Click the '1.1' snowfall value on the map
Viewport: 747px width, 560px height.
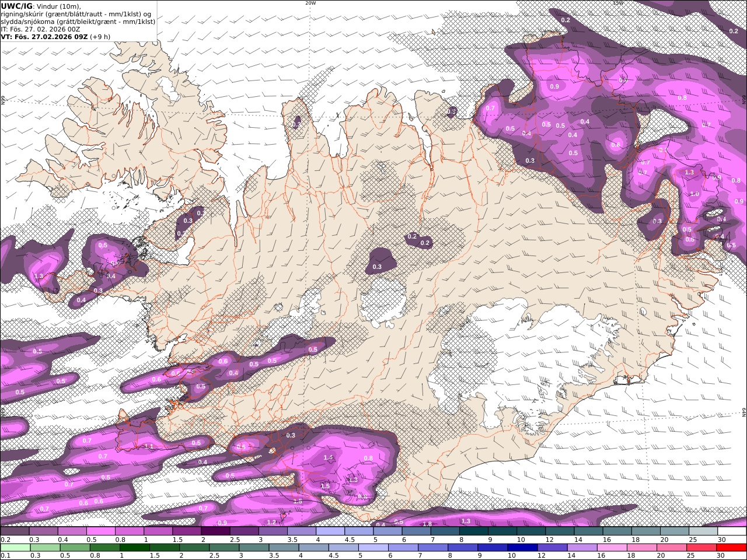(148, 447)
